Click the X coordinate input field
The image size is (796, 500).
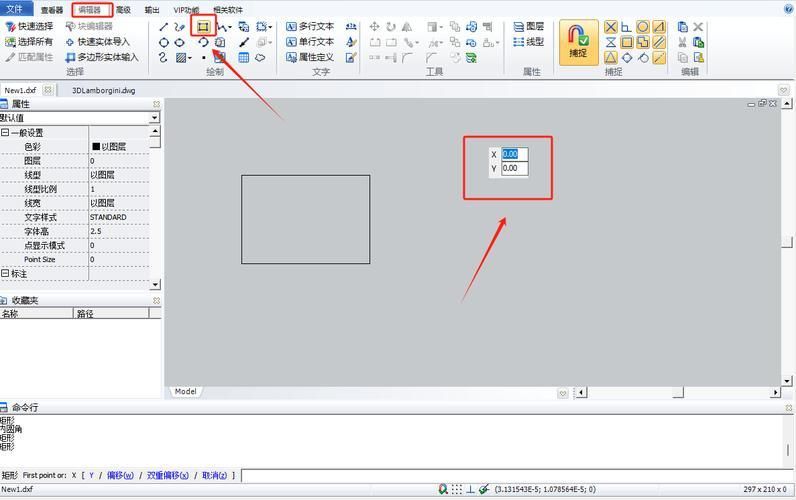[514, 154]
